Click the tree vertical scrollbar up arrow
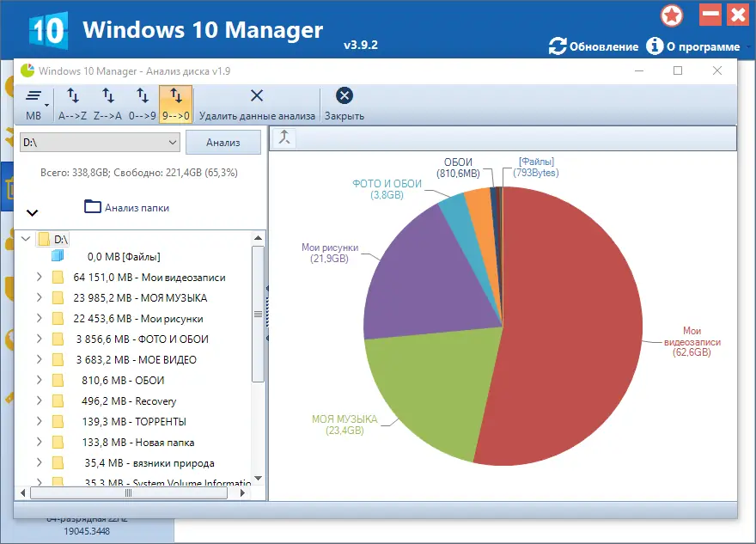 click(x=258, y=238)
